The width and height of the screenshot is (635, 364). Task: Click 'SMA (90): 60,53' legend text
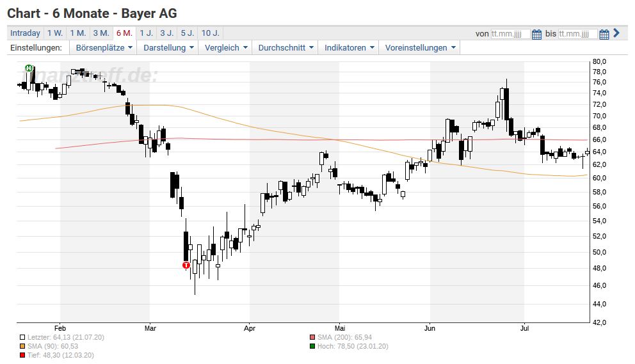tap(52, 346)
